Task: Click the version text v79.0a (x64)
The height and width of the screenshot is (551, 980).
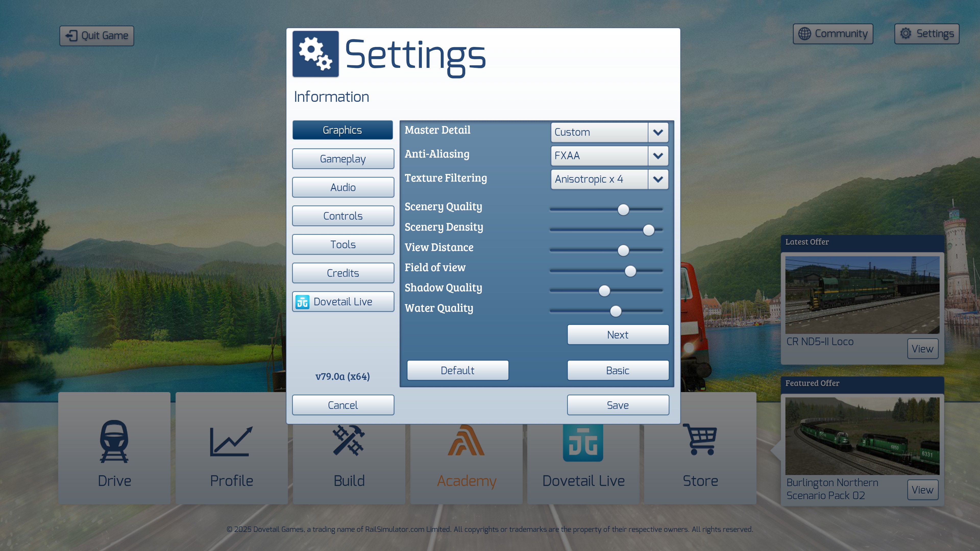Action: tap(342, 377)
